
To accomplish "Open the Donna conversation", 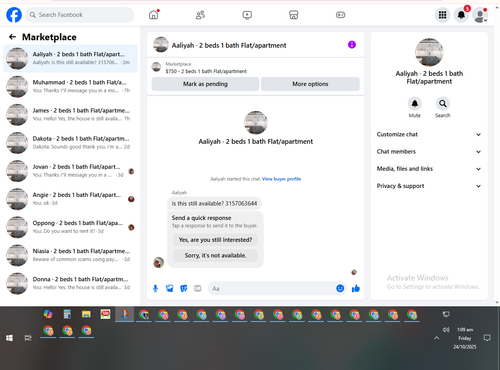I will pyautogui.click(x=70, y=283).
